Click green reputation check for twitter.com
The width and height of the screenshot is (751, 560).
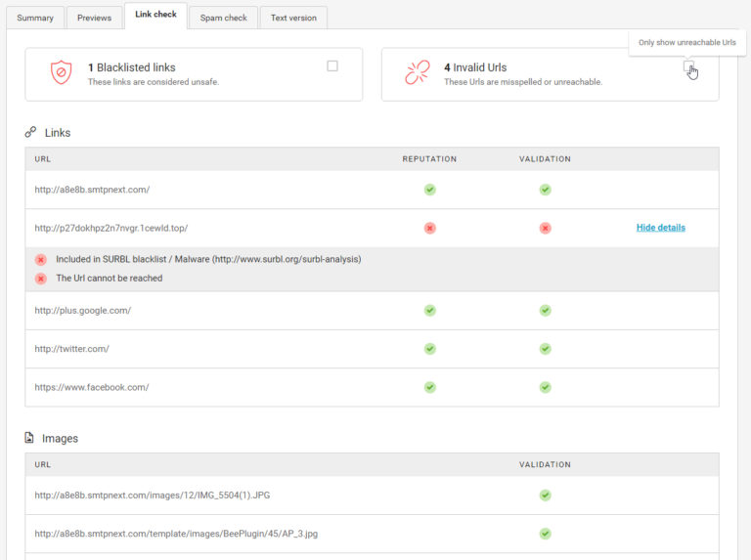[429, 348]
